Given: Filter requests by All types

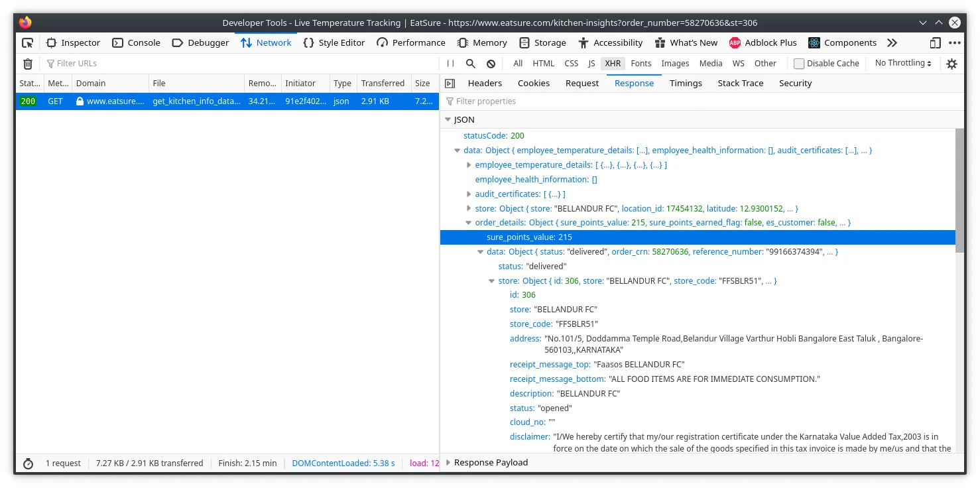Looking at the screenshot, I should point(518,64).
